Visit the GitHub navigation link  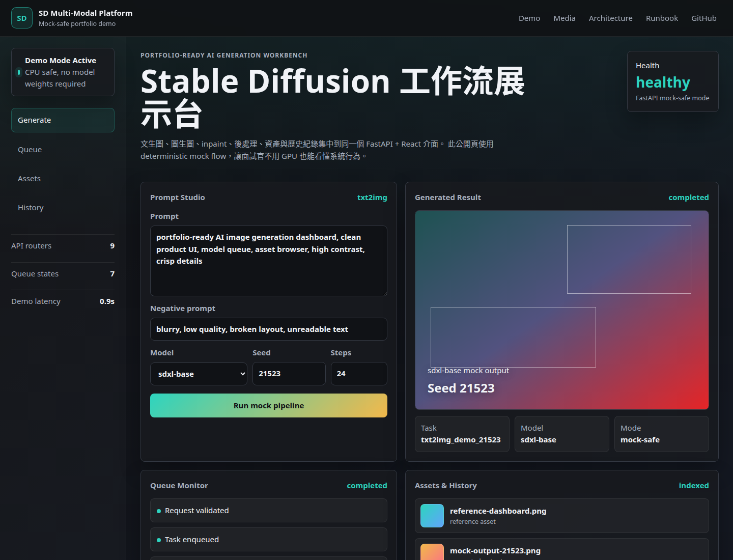(704, 18)
